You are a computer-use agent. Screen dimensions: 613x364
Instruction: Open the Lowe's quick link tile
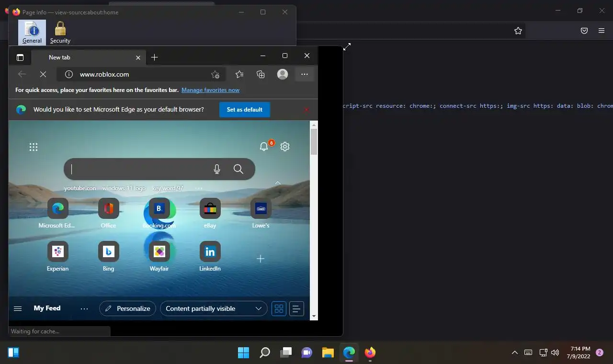[x=261, y=214]
